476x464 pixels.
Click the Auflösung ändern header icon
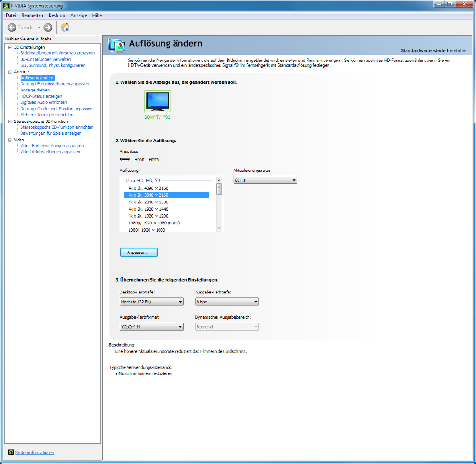point(116,46)
